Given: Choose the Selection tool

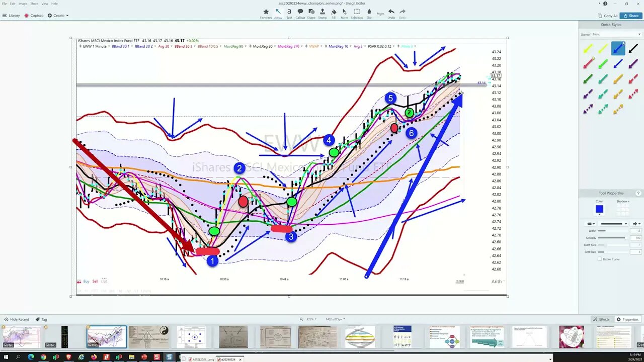Looking at the screenshot, I should pyautogui.click(x=357, y=14).
